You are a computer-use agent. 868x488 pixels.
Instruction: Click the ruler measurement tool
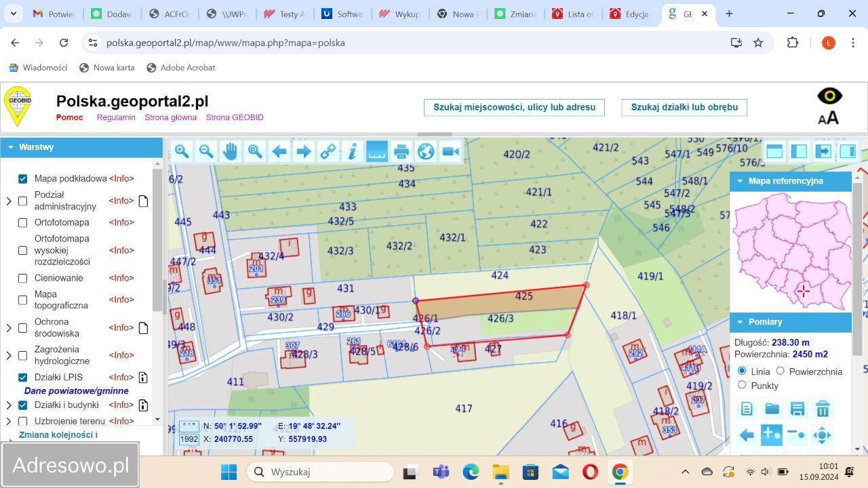(x=376, y=152)
